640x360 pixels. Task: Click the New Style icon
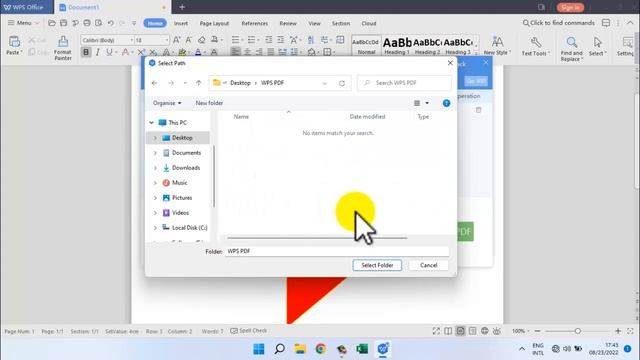click(x=497, y=42)
